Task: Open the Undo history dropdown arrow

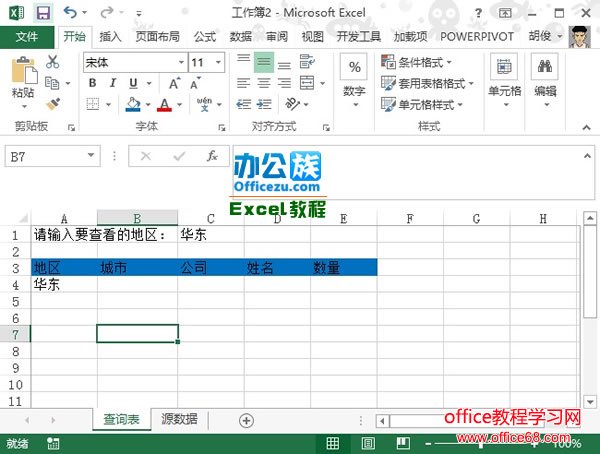Action: (x=84, y=13)
